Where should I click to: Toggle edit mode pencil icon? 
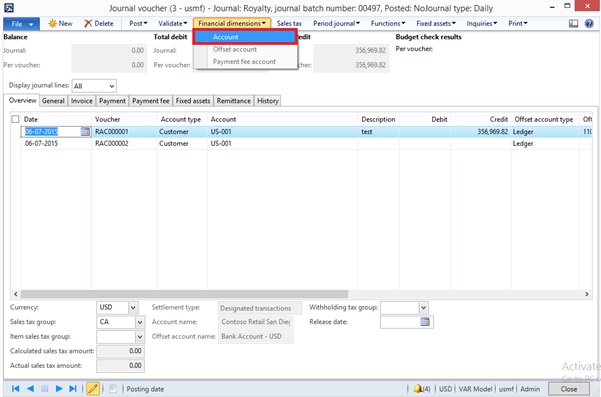[93, 389]
